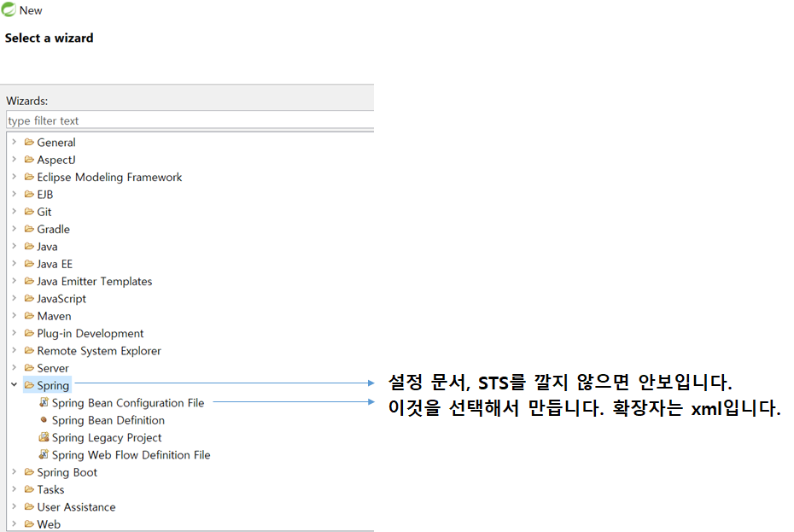Click the Java Emitter Templates folder icon
Image resolution: width=794 pixels, height=532 pixels.
[x=29, y=281]
